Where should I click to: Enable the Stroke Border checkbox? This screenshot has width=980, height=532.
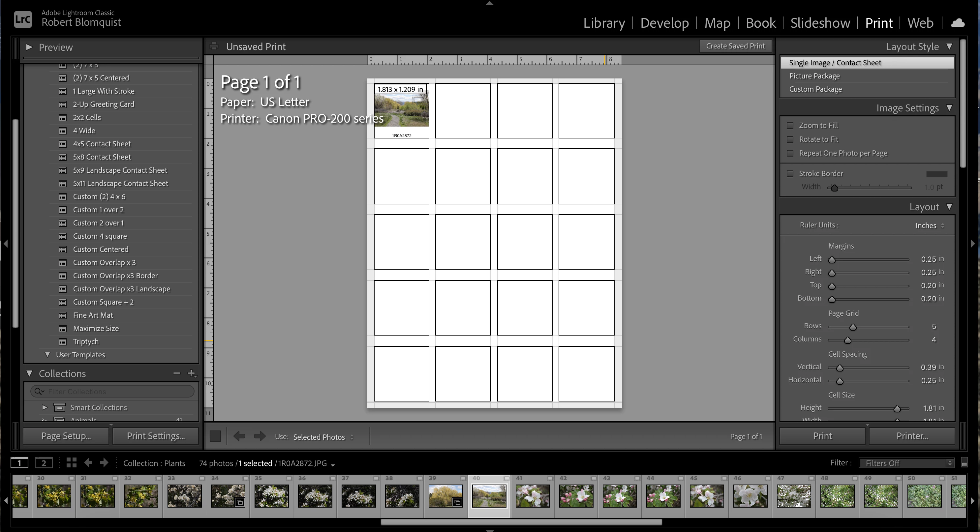click(x=790, y=173)
